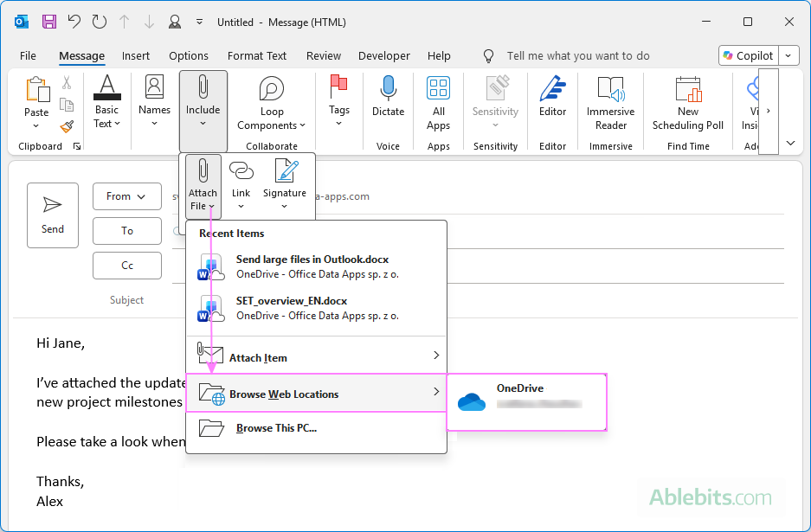Open the Attach Item submenu

pos(316,356)
